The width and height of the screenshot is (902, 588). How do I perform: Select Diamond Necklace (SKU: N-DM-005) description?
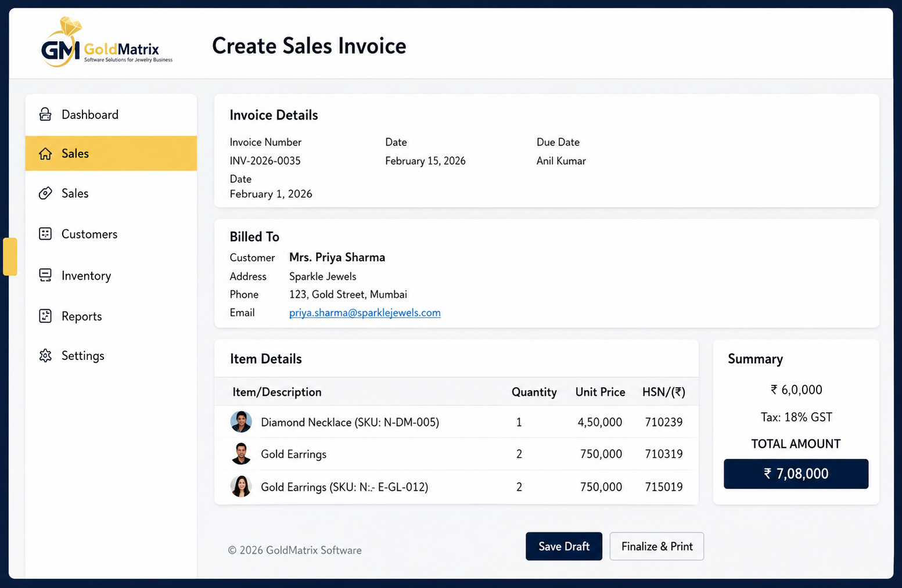[350, 422]
